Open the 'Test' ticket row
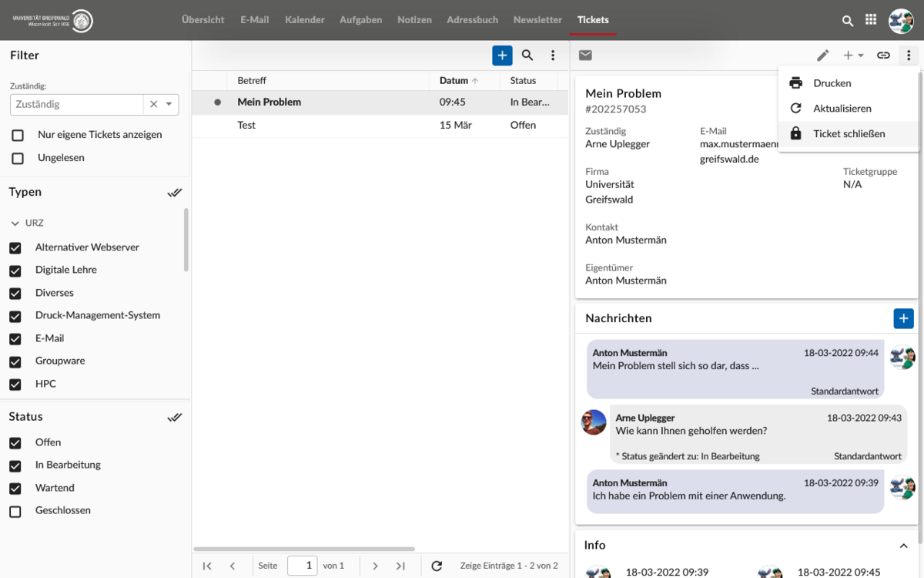Screen dimensions: 924x578 click(x=246, y=126)
